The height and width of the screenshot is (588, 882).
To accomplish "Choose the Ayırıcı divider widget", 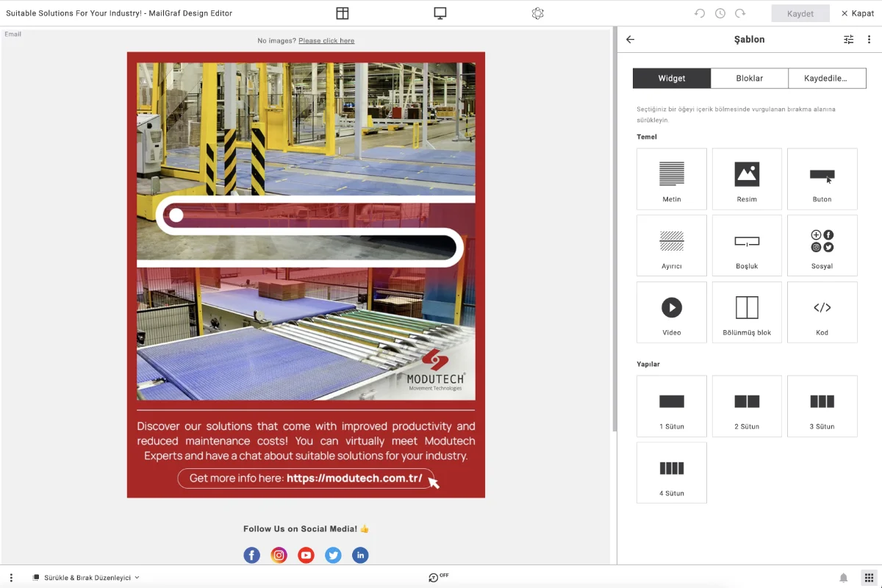I will coord(672,245).
